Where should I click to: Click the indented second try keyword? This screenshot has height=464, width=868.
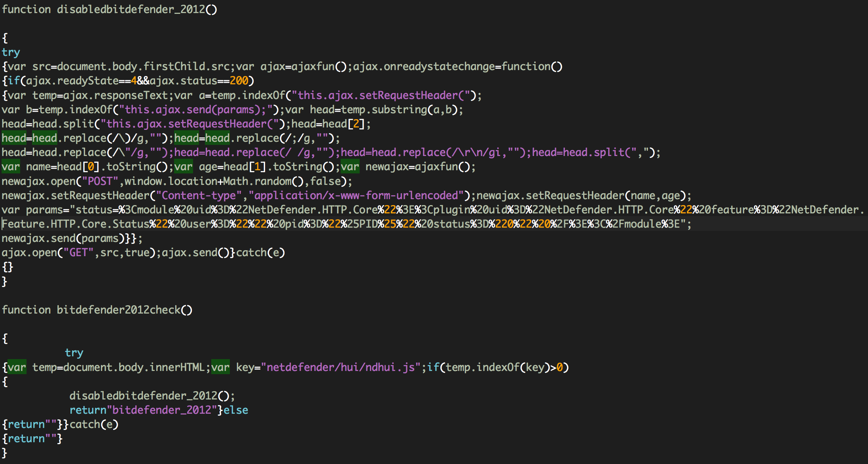click(x=74, y=353)
